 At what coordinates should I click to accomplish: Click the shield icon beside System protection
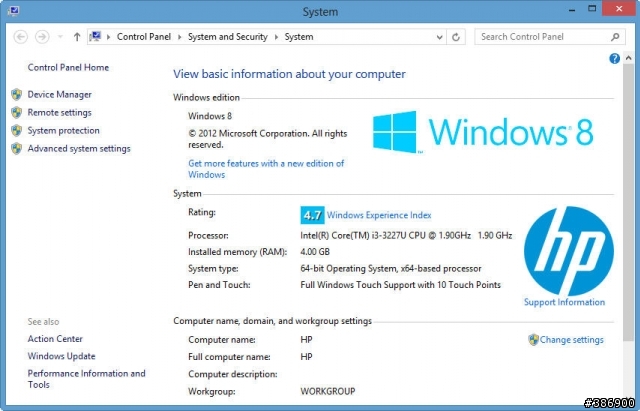pyautogui.click(x=17, y=130)
